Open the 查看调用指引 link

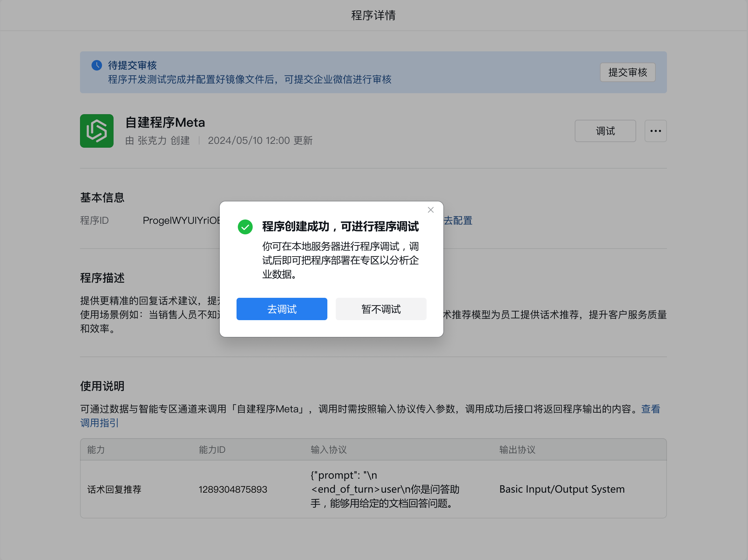pyautogui.click(x=651, y=409)
